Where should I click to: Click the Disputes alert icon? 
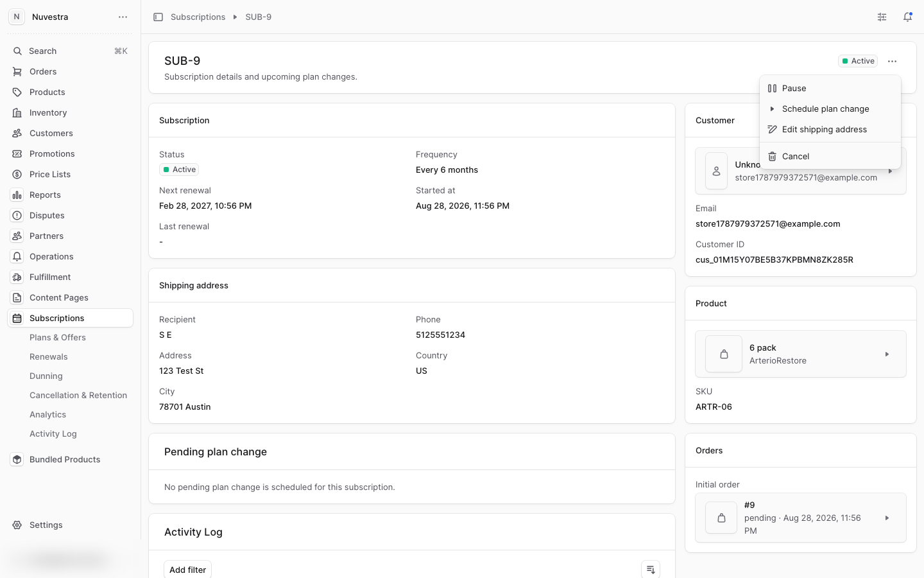point(17,215)
